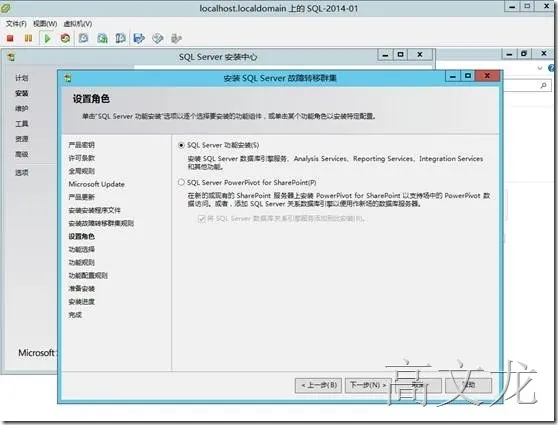
Task: Click the SQL Server 安装中心 title bar icon
Action: point(11,57)
